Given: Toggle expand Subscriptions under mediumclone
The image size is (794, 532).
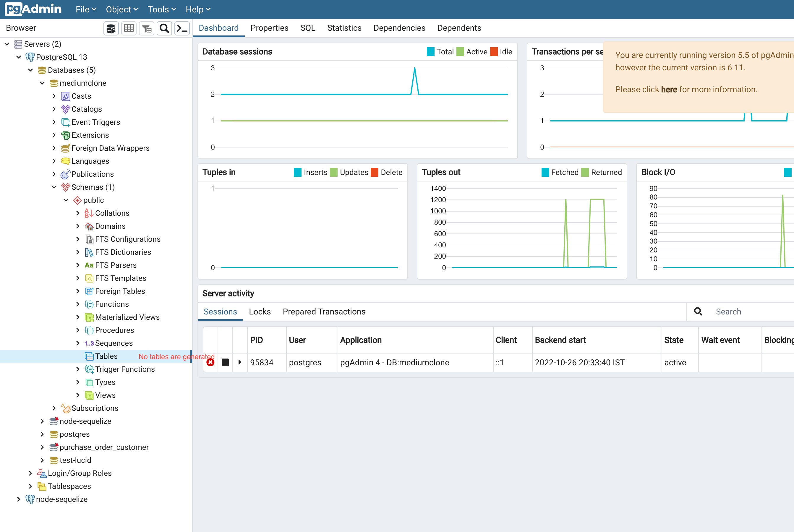Looking at the screenshot, I should [x=53, y=408].
